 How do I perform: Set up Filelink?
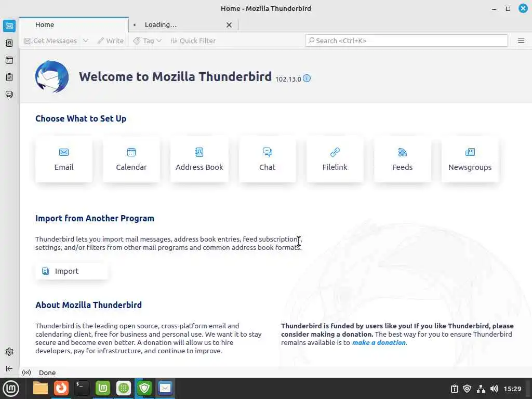(x=335, y=159)
